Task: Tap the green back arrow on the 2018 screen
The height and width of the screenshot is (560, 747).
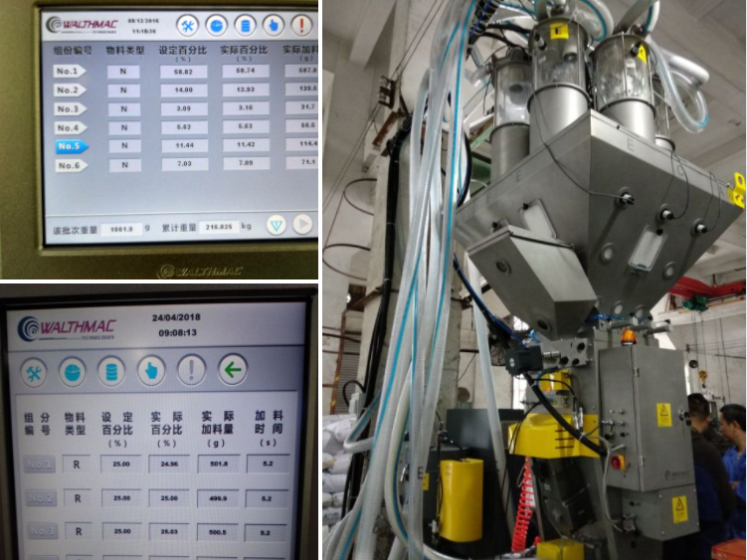Action: pos(233,369)
